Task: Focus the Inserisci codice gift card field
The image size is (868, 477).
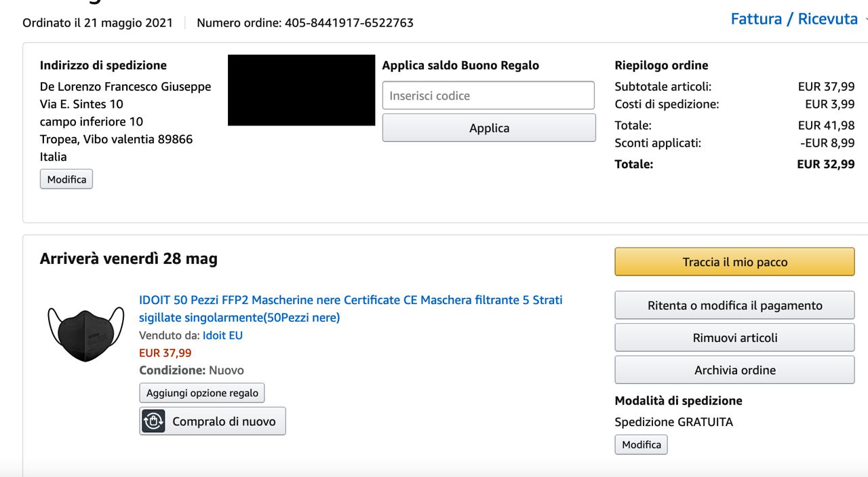Action: (x=488, y=96)
